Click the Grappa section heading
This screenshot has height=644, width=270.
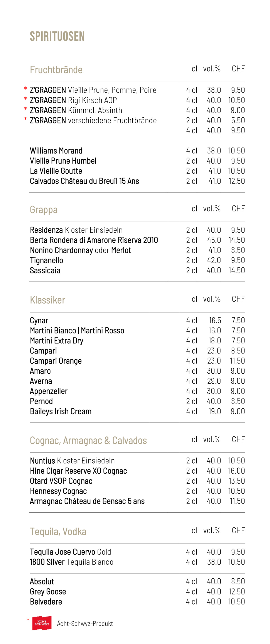coord(44,210)
